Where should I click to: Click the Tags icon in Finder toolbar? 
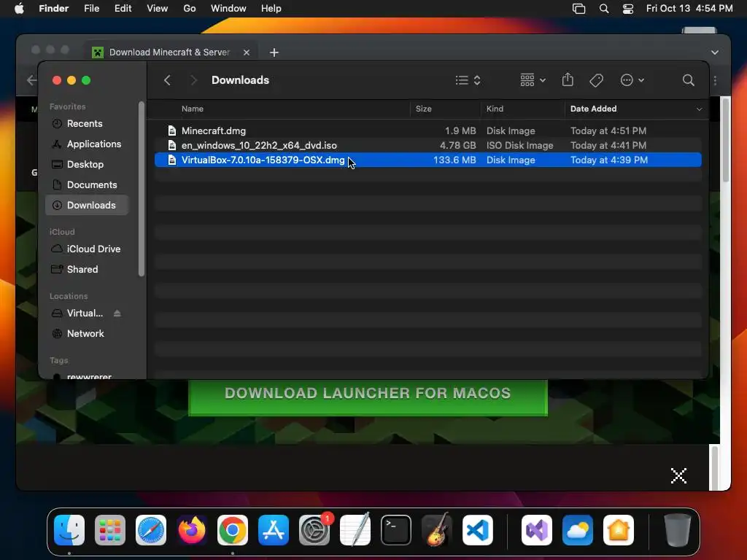tap(596, 80)
